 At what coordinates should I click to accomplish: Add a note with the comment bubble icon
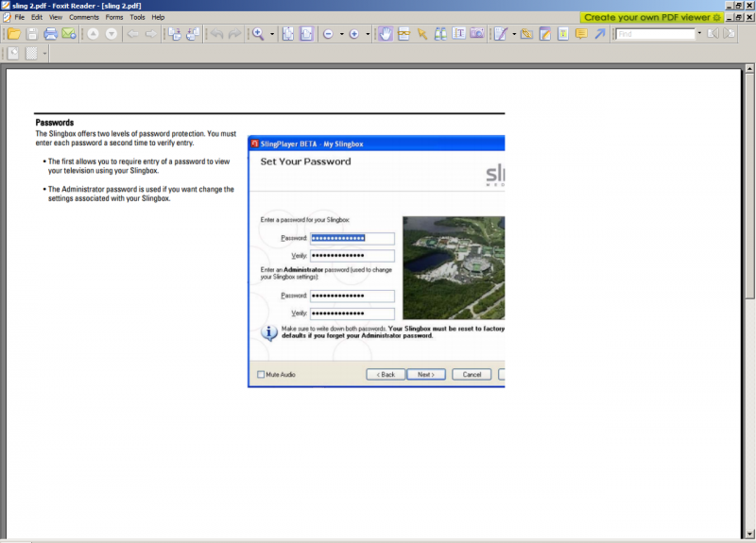pos(581,34)
